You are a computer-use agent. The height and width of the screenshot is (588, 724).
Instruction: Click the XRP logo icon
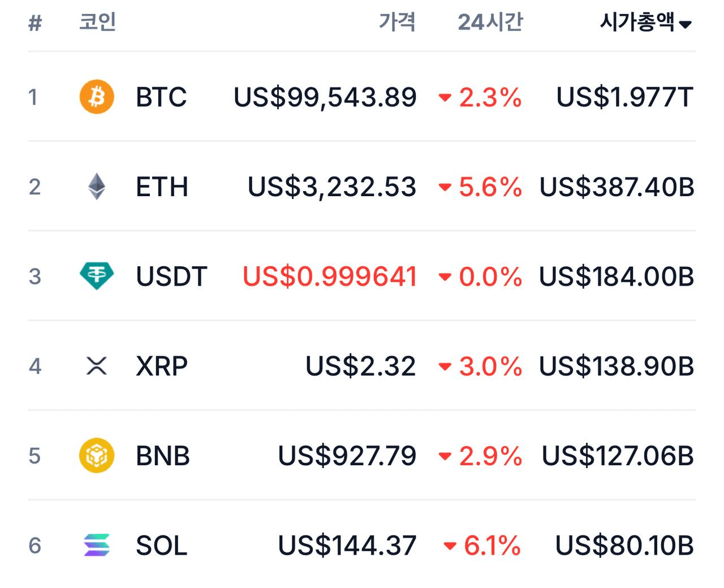coord(97,366)
